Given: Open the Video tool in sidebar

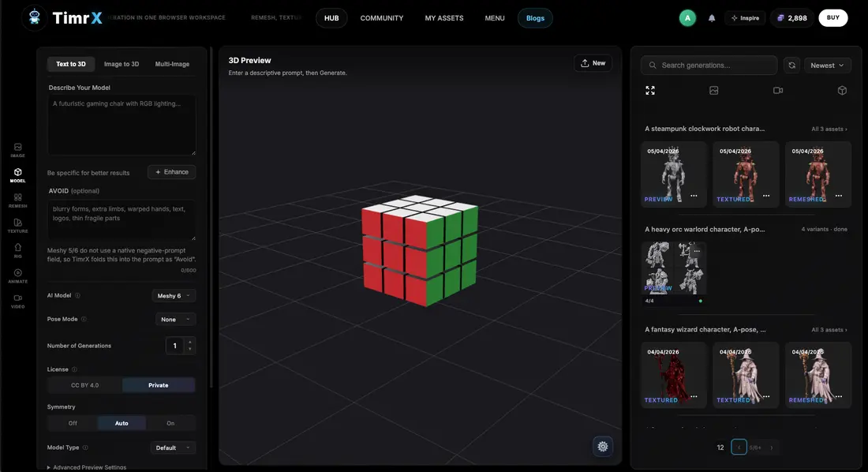Looking at the screenshot, I should coord(17,301).
